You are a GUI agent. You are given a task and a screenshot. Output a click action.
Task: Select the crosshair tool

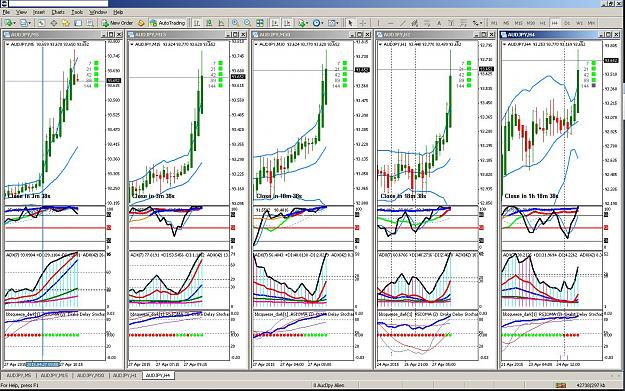363,23
